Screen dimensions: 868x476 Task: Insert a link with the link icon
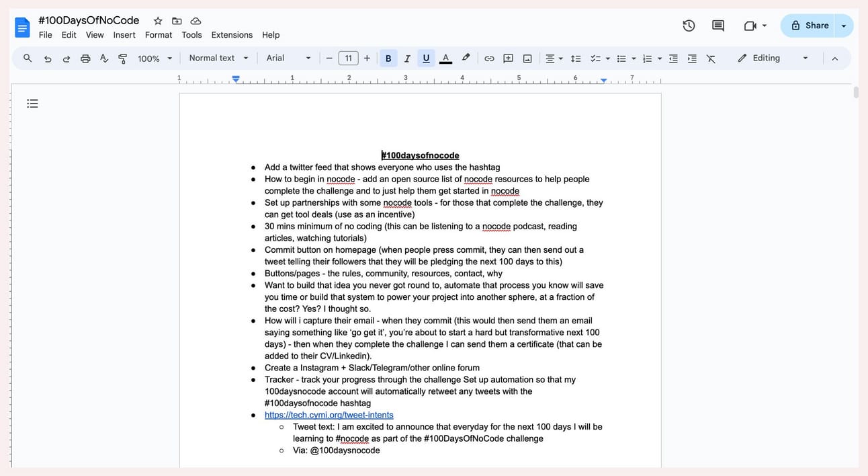click(x=489, y=58)
